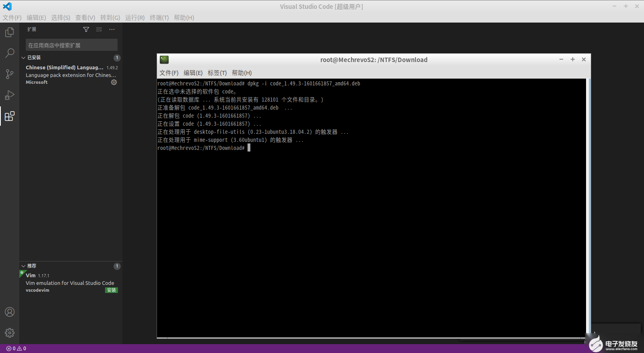Click the recommended count badge 1

117,266
